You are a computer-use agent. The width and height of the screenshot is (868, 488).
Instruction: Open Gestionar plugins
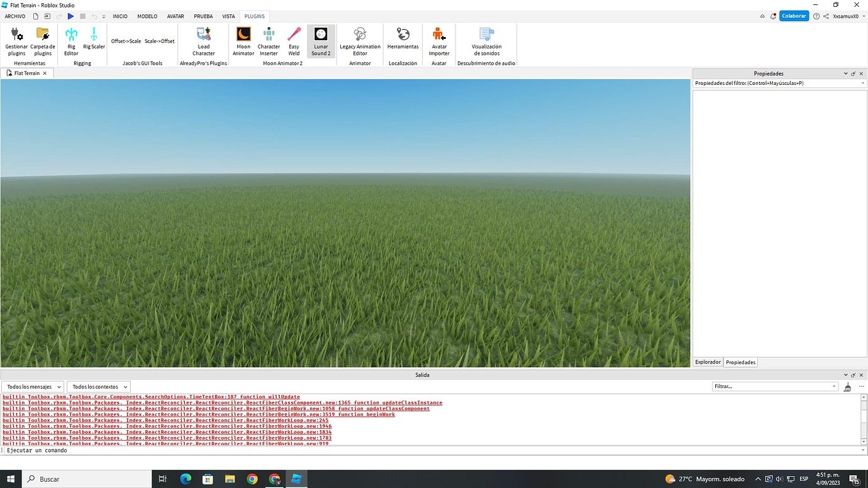pos(16,42)
